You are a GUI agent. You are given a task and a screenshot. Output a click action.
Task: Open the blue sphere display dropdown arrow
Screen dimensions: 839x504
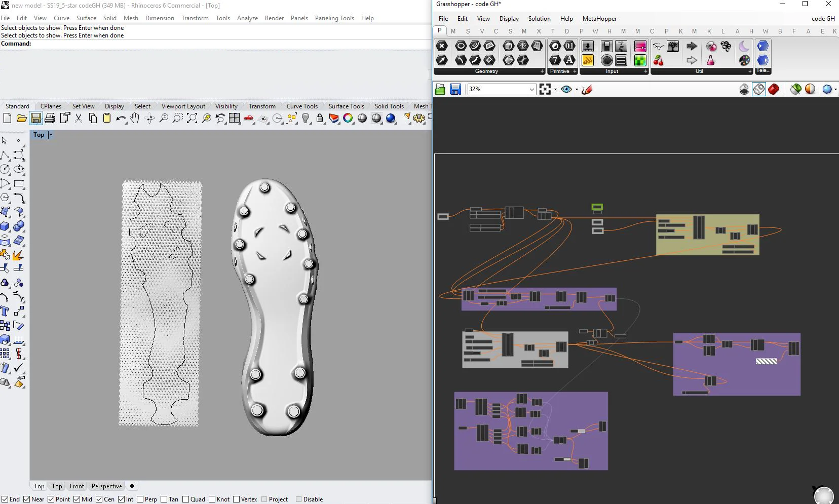point(835,90)
